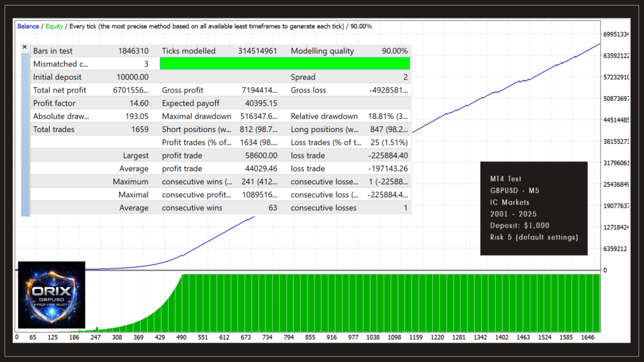Click the "Risk 5 (default settings)" line
The width and height of the screenshot is (644, 362).
pos(534,237)
